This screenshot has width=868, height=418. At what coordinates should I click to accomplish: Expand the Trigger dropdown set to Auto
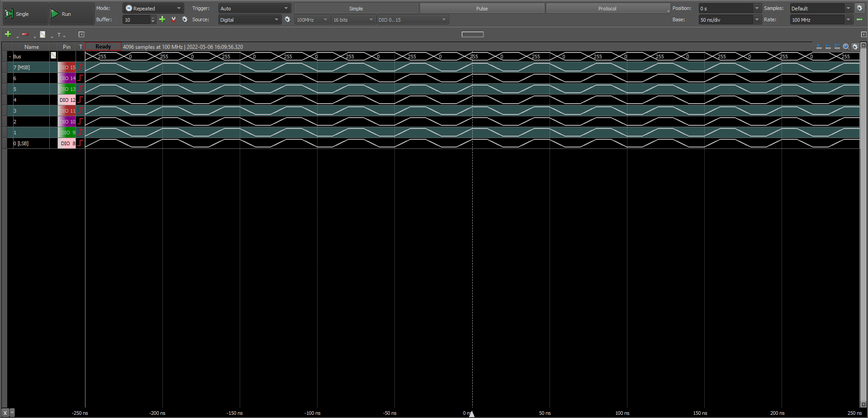click(255, 8)
